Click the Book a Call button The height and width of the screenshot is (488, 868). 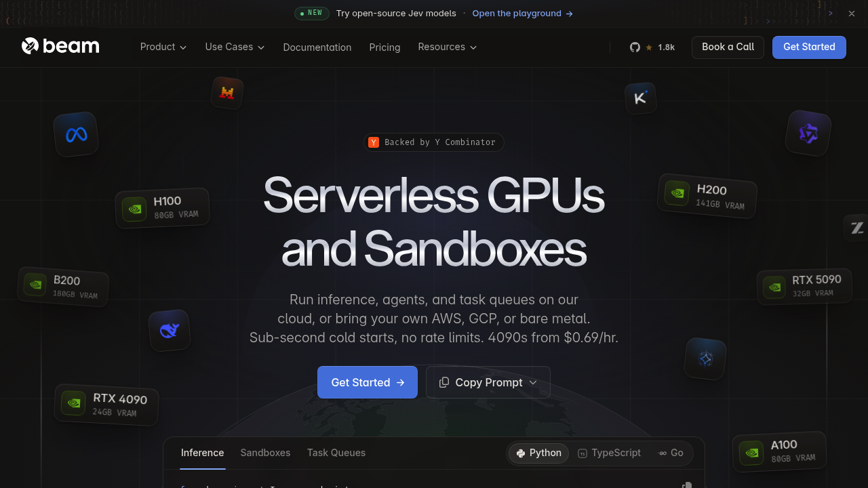[728, 47]
